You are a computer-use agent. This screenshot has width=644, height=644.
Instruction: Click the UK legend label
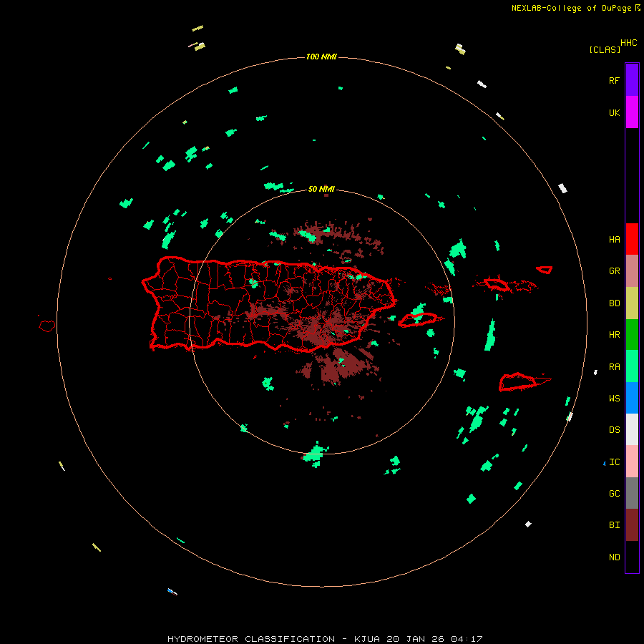click(614, 112)
